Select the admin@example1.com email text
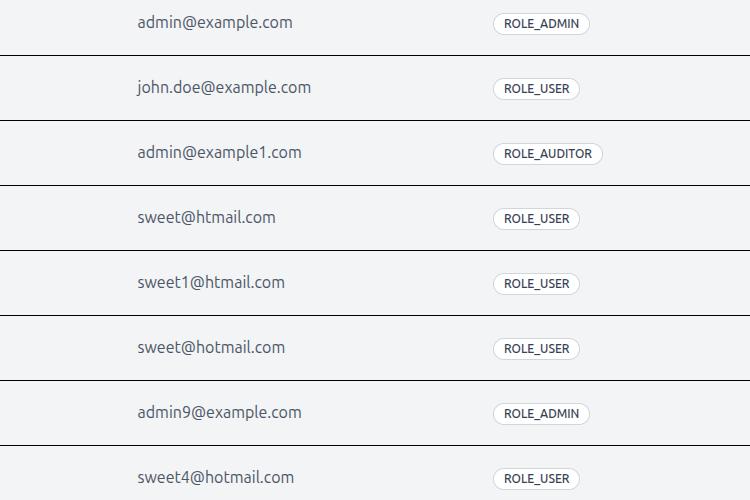 pyautogui.click(x=220, y=153)
